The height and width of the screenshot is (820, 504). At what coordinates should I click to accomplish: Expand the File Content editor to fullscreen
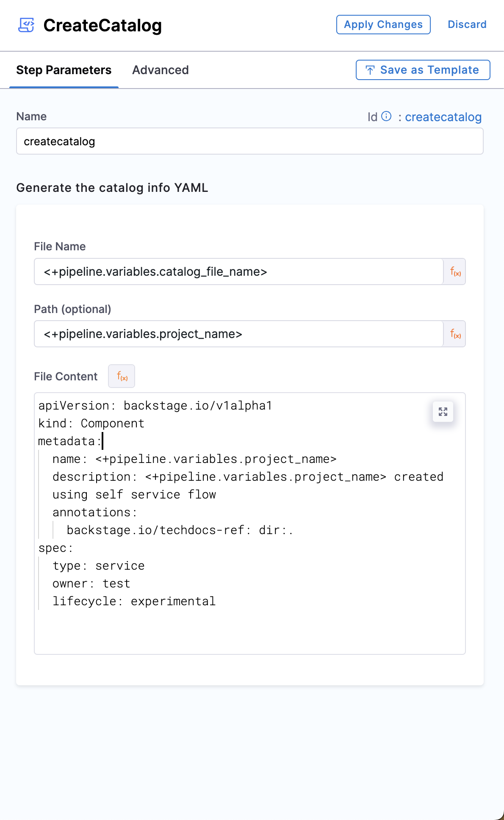tap(443, 412)
